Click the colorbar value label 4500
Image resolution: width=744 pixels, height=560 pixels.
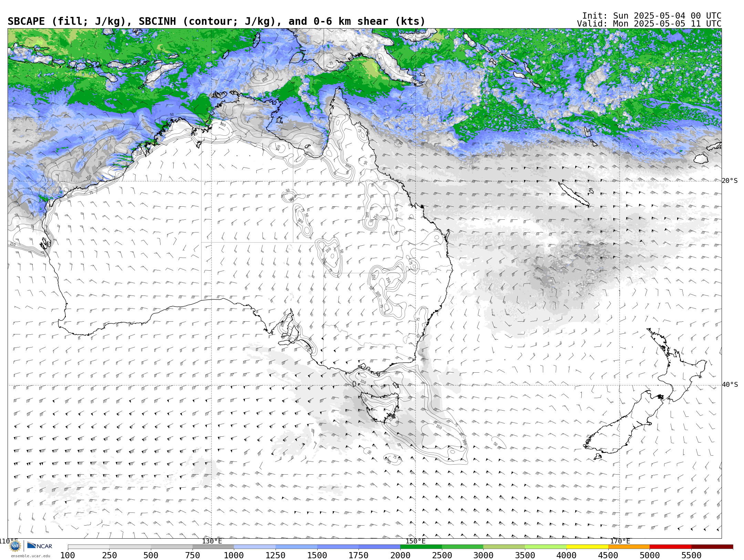point(608,556)
